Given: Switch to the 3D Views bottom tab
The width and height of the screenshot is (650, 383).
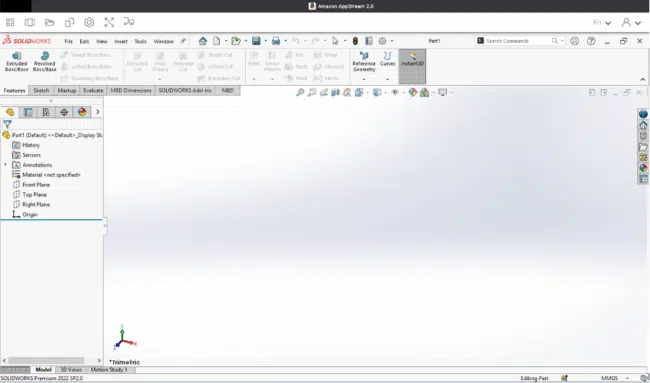Looking at the screenshot, I should click(71, 369).
